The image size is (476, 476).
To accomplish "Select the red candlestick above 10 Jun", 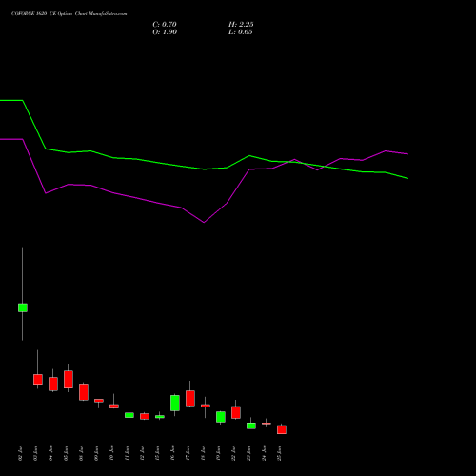I will (114, 407).
